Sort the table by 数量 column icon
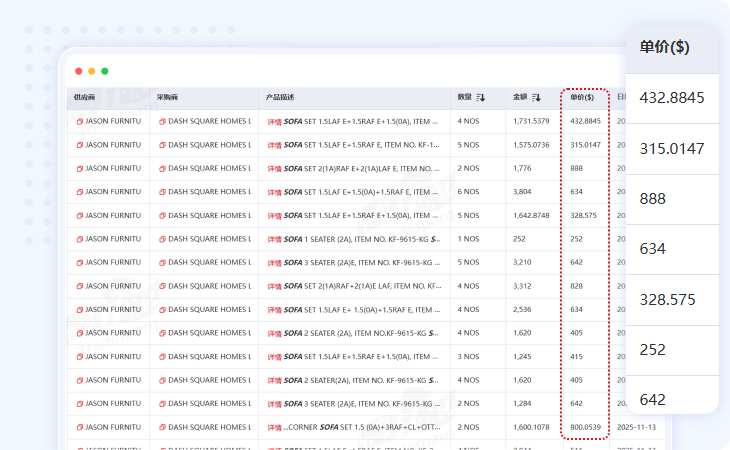730x450 pixels. coord(481,98)
